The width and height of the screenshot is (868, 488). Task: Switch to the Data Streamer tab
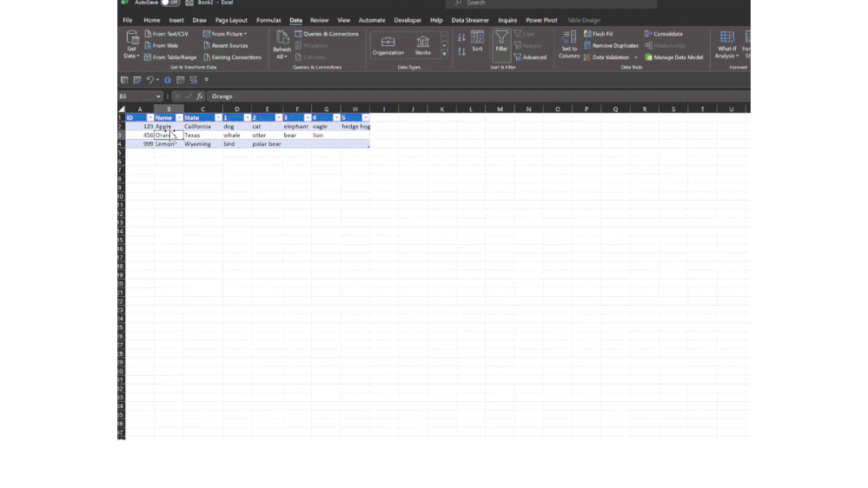coord(470,20)
